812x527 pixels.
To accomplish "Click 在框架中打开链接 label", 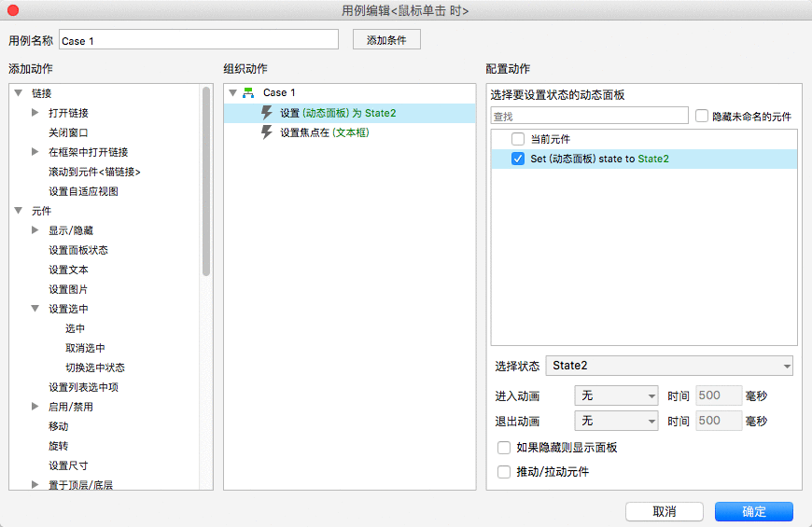I will (x=88, y=152).
